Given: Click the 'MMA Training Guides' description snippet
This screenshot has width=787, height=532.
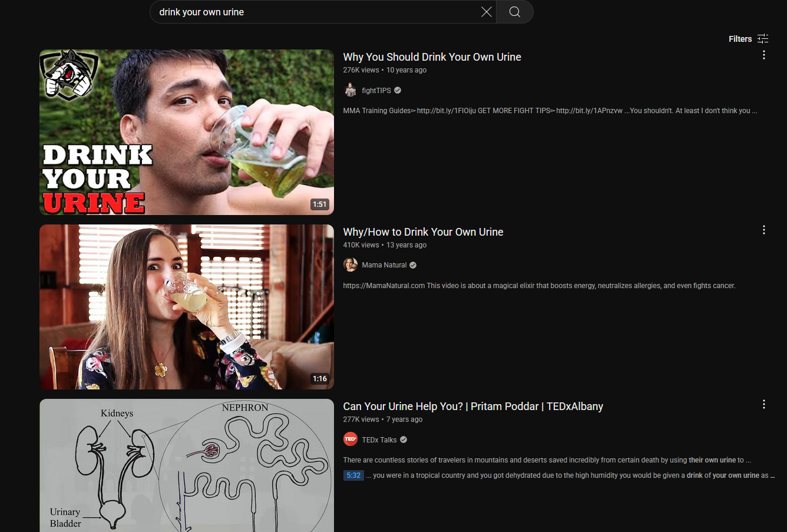Looking at the screenshot, I should [x=550, y=111].
